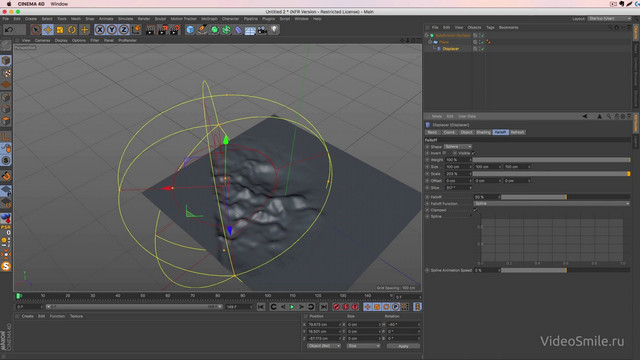Adjust the Weight slider
Viewport: 640px width, 360px height.
[x=551, y=160]
